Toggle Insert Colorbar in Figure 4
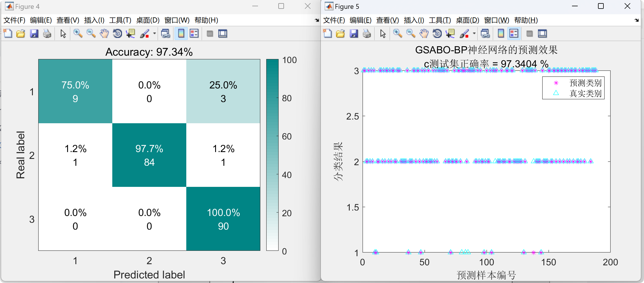644x283 pixels. click(181, 34)
